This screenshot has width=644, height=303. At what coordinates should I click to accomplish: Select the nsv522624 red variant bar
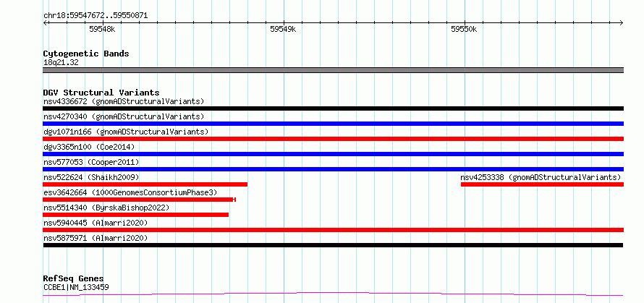click(x=145, y=184)
